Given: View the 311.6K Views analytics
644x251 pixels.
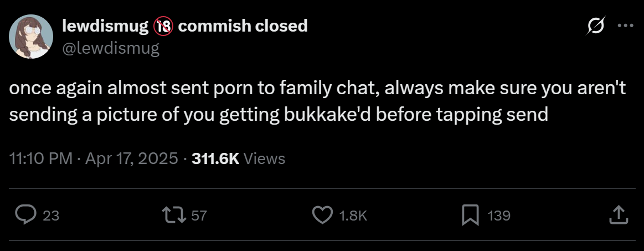Looking at the screenshot, I should (238, 158).
